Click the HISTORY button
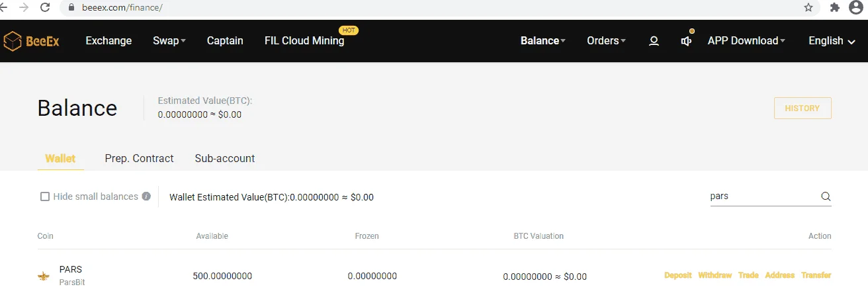The image size is (868, 303). 803,108
